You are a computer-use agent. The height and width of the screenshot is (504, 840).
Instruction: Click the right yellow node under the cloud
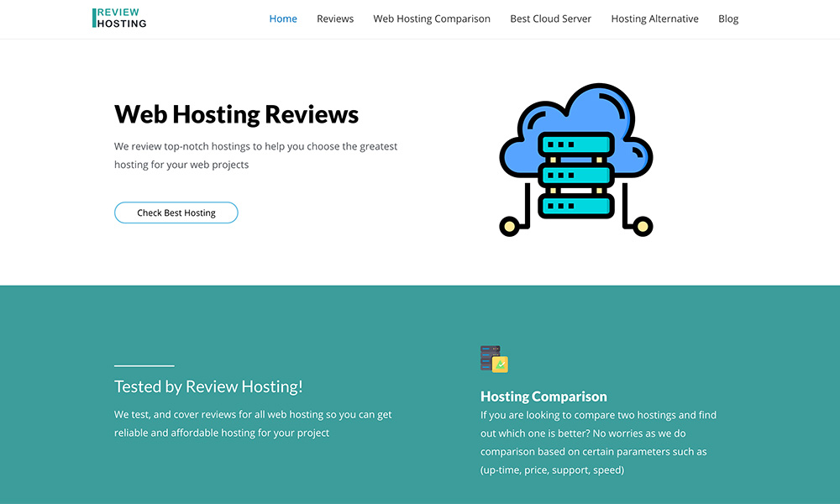[x=643, y=225]
